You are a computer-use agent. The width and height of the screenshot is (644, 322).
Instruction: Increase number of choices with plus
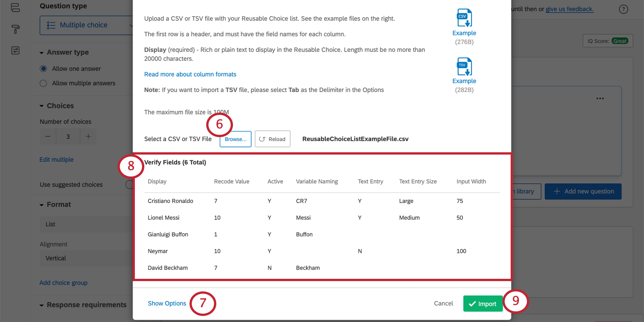click(88, 136)
